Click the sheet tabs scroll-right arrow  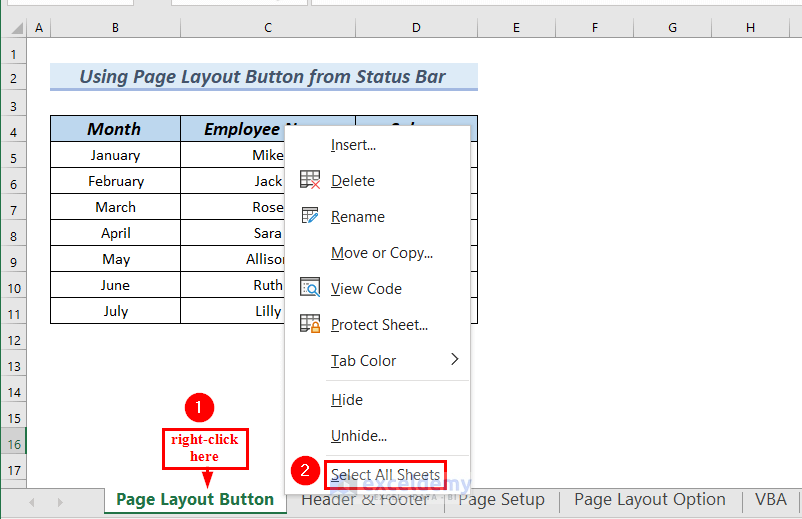[x=60, y=502]
